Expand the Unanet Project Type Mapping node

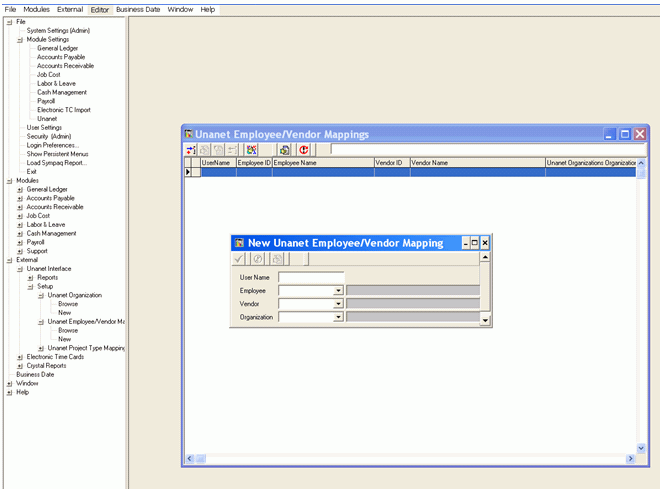pyautogui.click(x=41, y=348)
